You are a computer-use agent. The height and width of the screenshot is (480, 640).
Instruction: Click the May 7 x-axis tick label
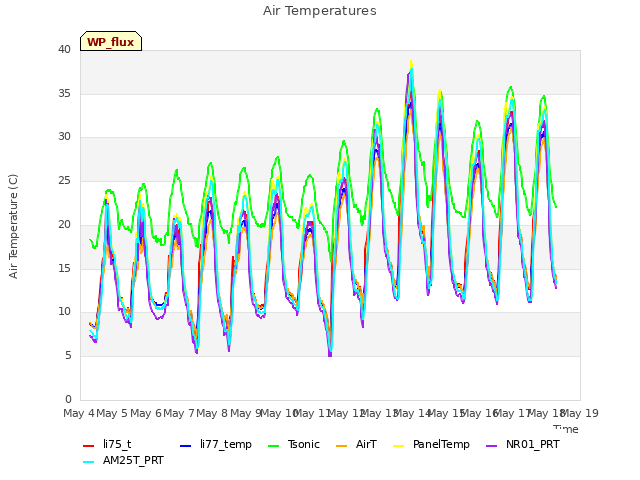click(x=179, y=413)
